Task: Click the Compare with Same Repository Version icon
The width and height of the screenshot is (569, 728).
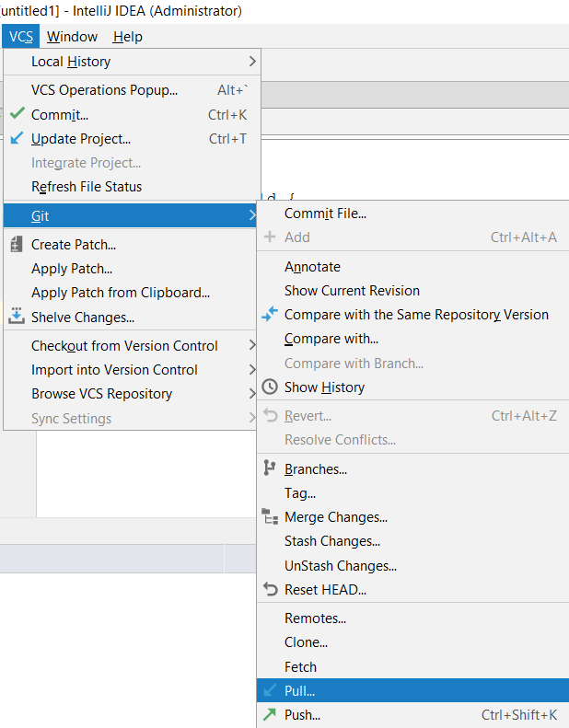Action: pos(270,315)
